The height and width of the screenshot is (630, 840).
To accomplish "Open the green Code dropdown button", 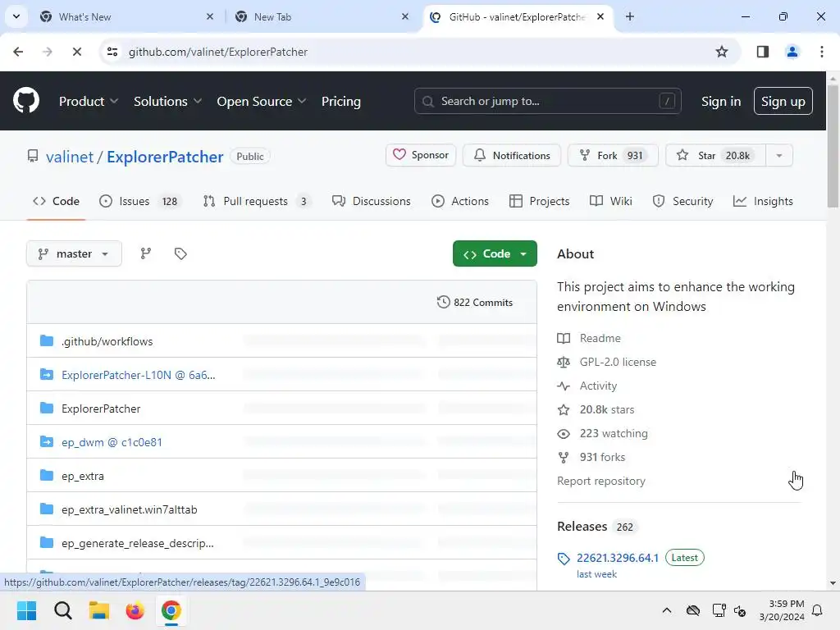I will 495,253.
